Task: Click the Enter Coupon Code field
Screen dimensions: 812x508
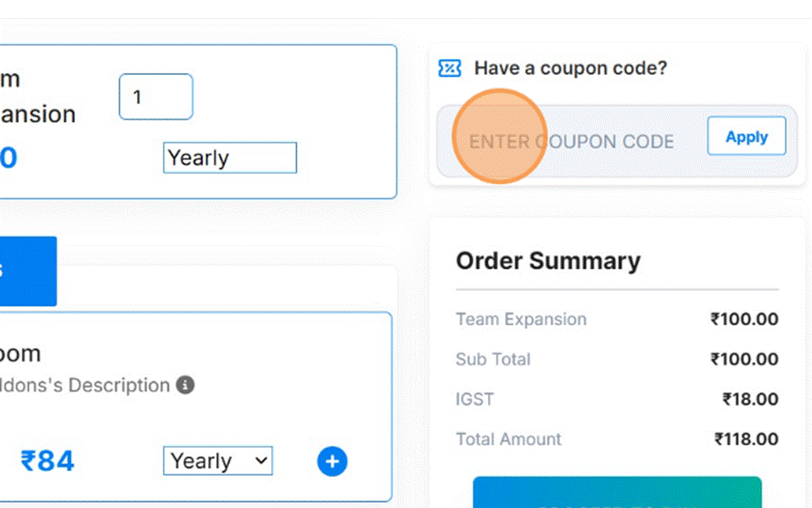Action: click(571, 141)
